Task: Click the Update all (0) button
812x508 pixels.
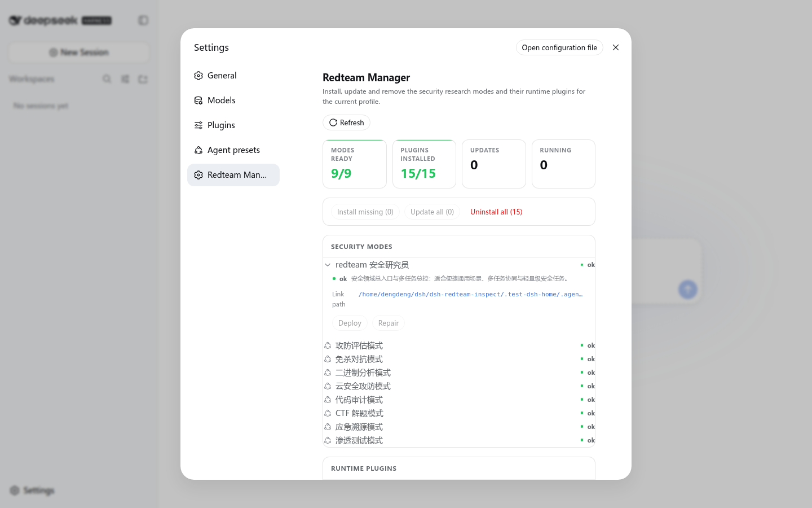Action: 432,212
